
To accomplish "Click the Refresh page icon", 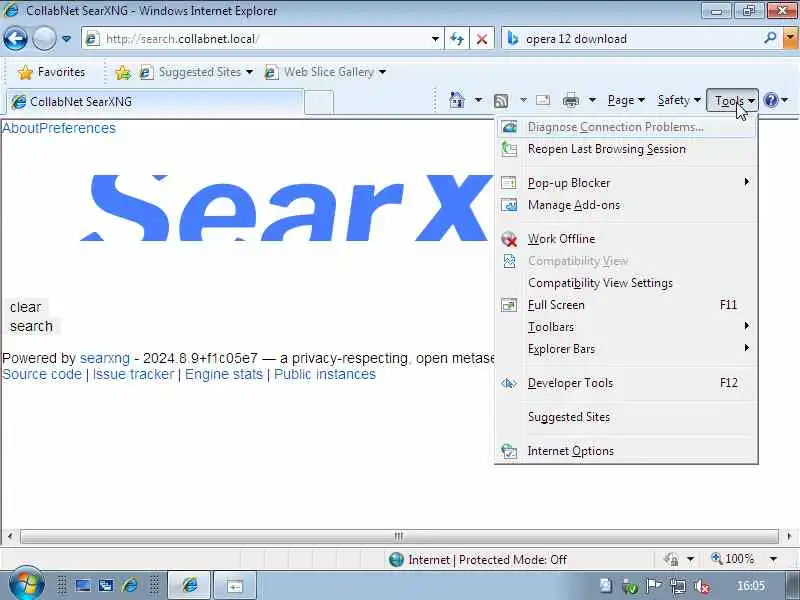I will click(457, 39).
